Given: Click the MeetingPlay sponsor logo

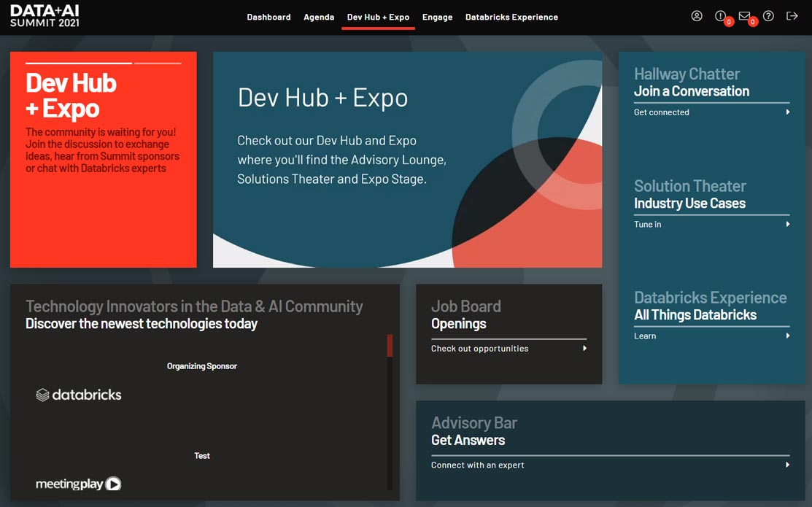Looking at the screenshot, I should click(x=78, y=484).
